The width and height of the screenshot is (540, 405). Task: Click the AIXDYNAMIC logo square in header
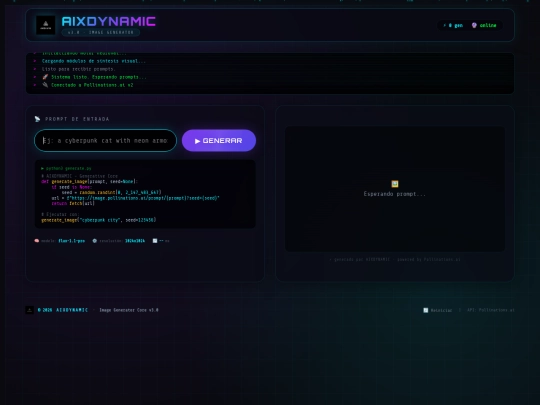click(45, 25)
